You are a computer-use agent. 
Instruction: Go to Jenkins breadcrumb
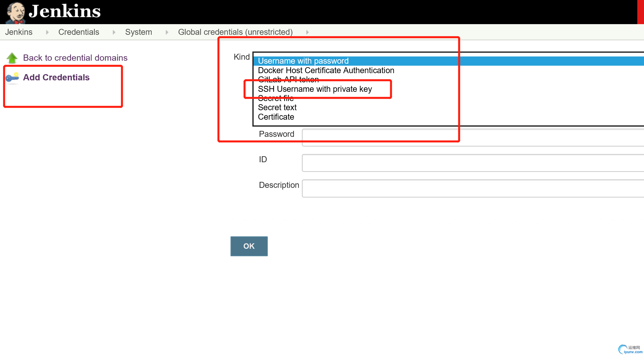tap(19, 32)
